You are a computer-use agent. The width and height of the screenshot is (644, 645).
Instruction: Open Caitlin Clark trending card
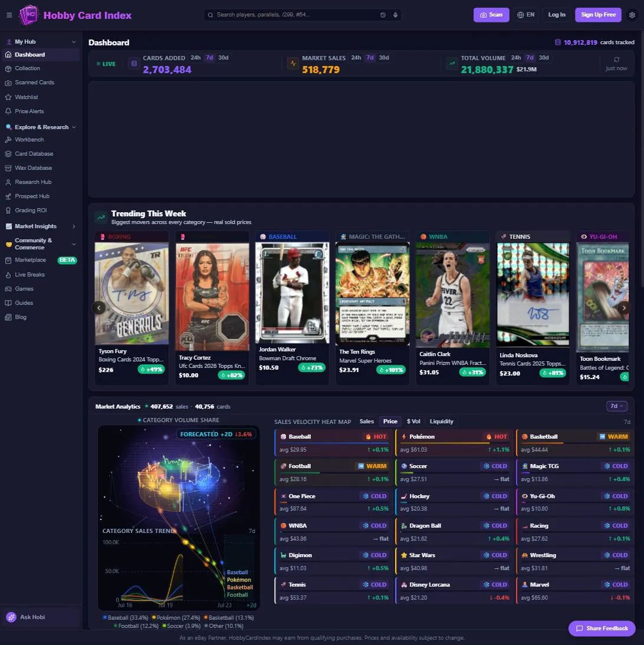point(453,308)
